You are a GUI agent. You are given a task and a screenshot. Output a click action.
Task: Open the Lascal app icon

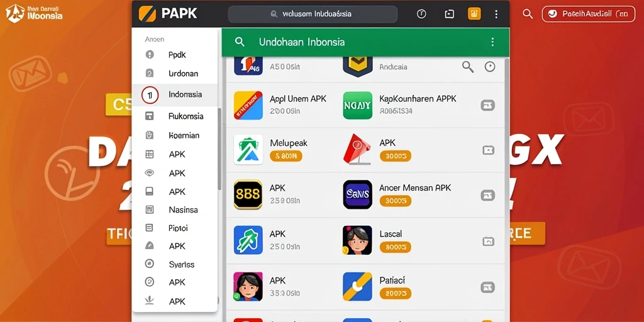357,240
